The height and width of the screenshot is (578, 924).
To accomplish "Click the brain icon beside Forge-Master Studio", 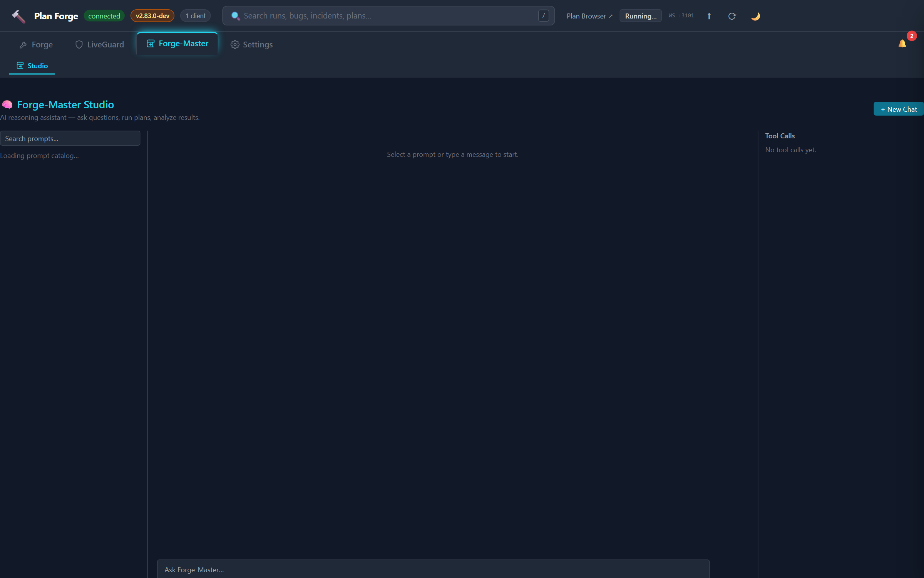I will pyautogui.click(x=7, y=105).
